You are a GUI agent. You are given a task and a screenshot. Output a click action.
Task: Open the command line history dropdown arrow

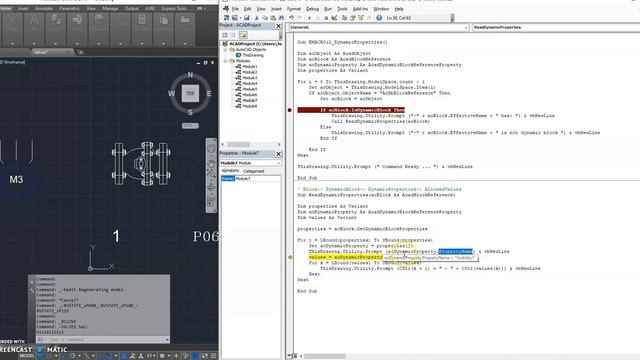(x=167, y=340)
